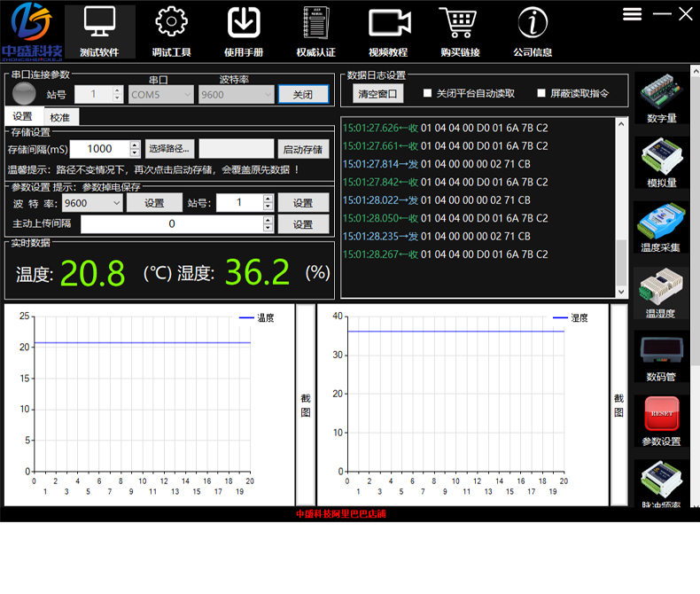700x594 pixels.
Task: Enable 关闭平台自动读取 checkbox
Action: pos(428,93)
